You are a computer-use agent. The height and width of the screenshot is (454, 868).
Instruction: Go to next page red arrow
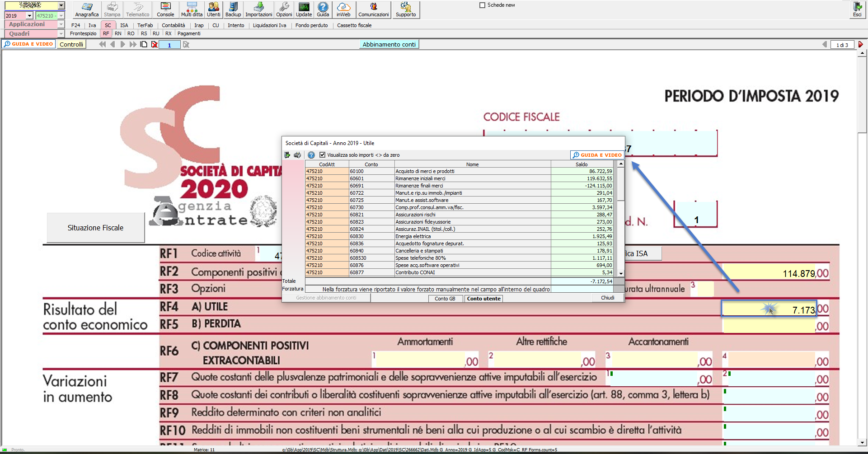point(861,44)
